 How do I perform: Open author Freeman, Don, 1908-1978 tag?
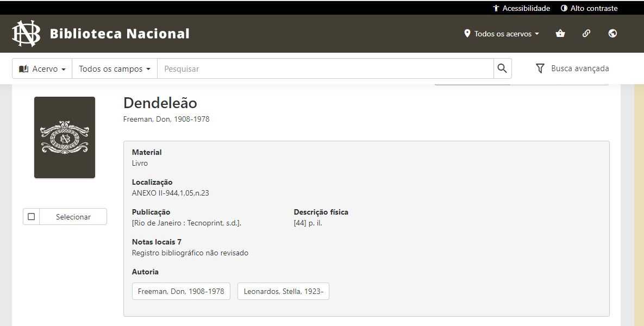pos(181,291)
